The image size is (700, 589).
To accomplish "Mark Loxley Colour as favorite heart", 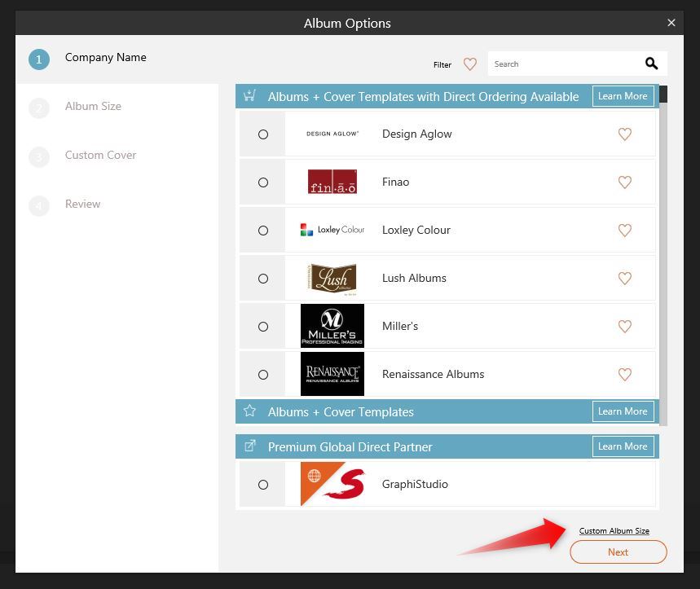I will point(624,231).
